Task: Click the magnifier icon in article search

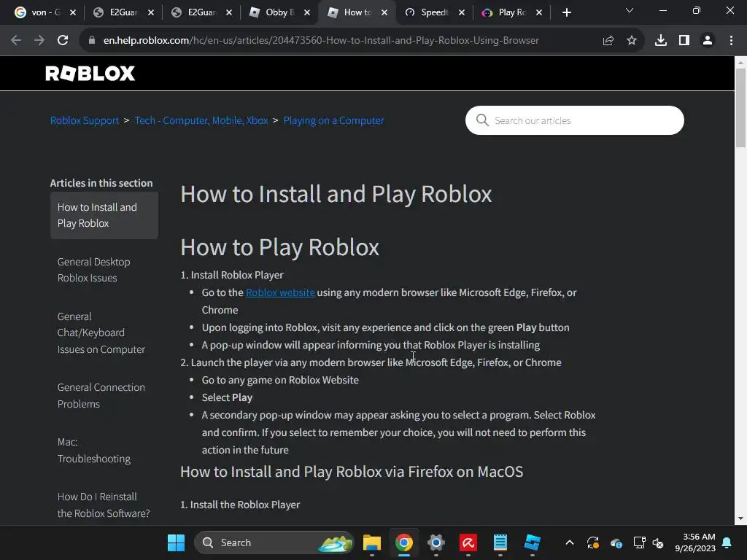Action: click(x=482, y=120)
